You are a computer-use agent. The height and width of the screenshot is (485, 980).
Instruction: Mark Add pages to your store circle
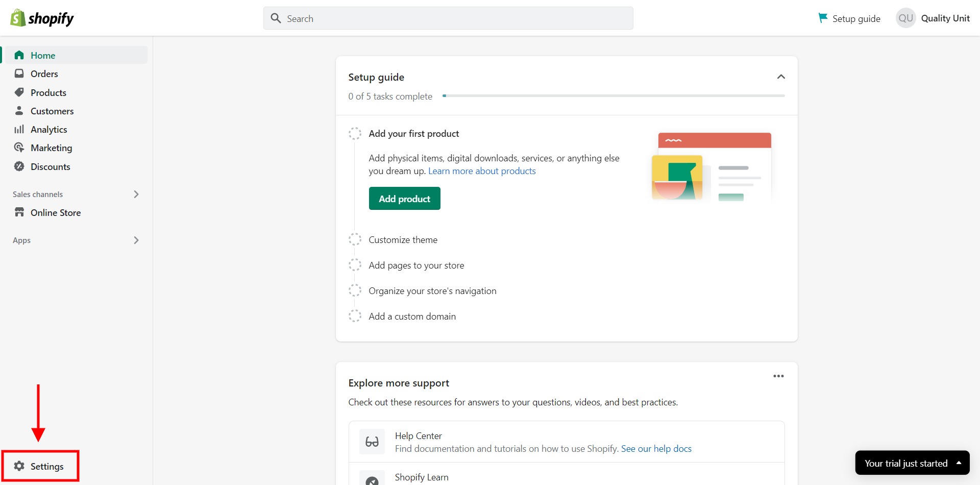pyautogui.click(x=355, y=265)
